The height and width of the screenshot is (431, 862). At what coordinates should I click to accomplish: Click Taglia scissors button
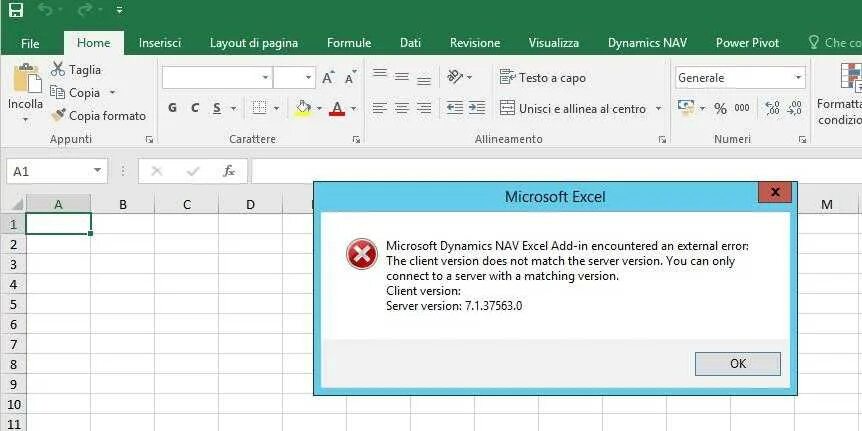coord(76,70)
